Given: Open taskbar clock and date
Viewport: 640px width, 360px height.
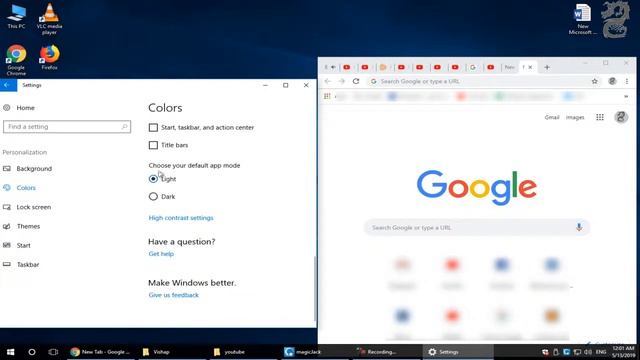Looking at the screenshot, I should pos(623,352).
